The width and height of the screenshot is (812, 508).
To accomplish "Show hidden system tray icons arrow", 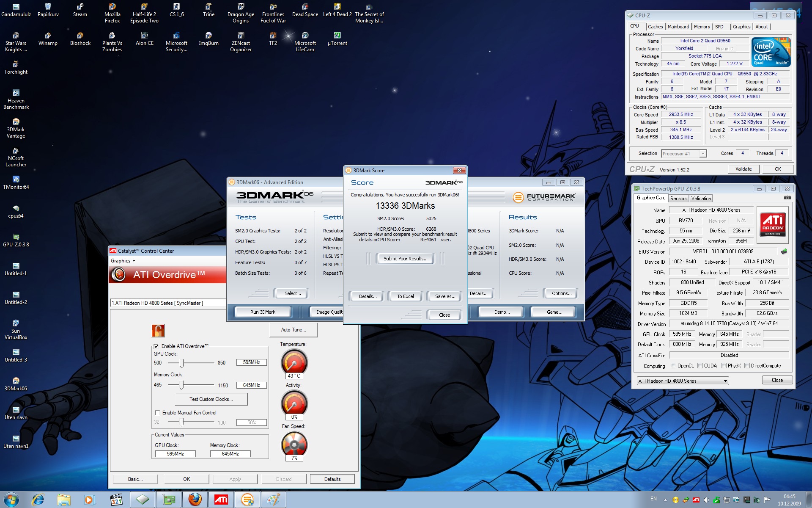I will pyautogui.click(x=665, y=500).
